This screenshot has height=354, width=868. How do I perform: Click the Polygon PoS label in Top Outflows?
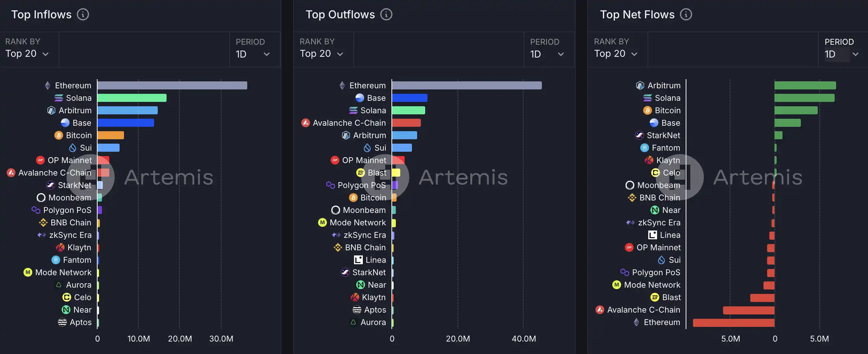pyautogui.click(x=362, y=185)
